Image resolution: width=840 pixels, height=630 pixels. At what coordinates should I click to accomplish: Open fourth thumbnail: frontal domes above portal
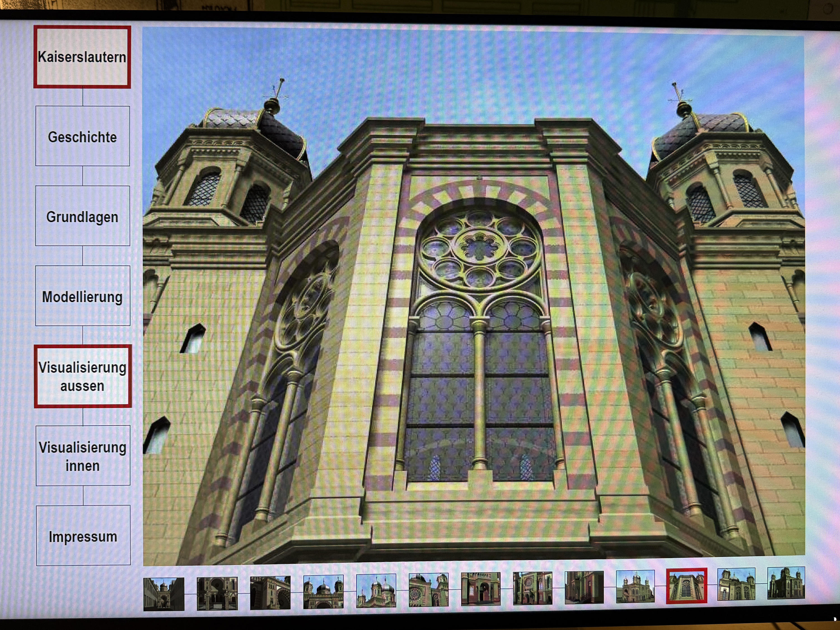click(323, 591)
